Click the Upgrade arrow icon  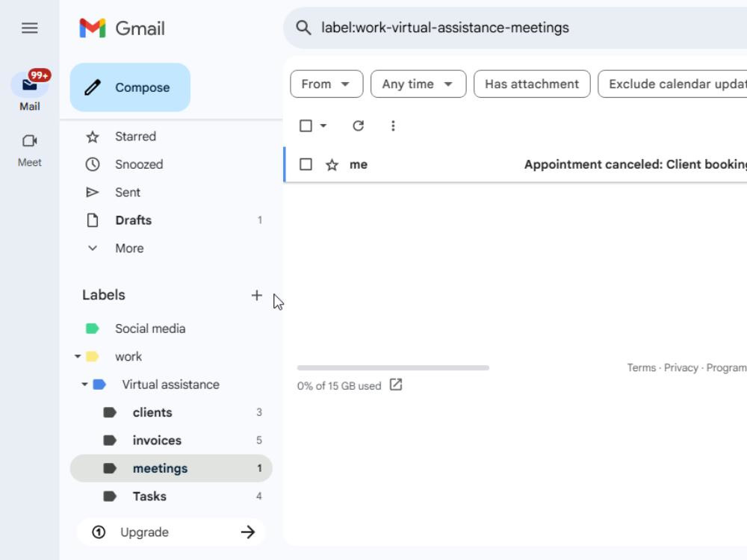tap(248, 532)
